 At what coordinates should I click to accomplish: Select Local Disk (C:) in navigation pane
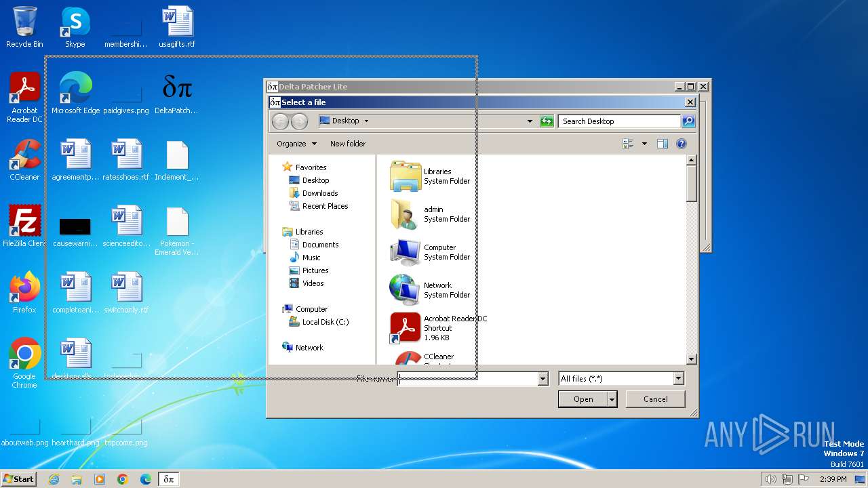319,322
